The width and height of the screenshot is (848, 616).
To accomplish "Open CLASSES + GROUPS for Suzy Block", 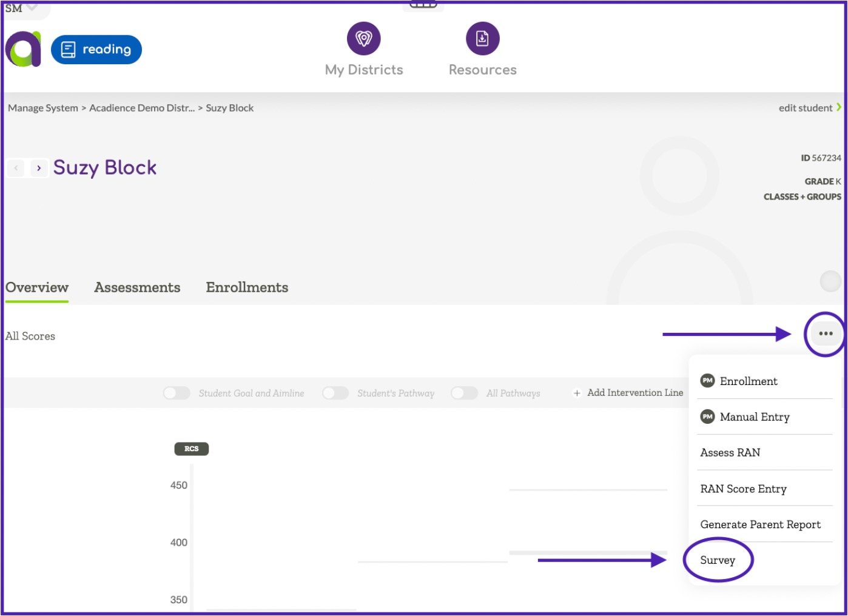I will click(802, 196).
